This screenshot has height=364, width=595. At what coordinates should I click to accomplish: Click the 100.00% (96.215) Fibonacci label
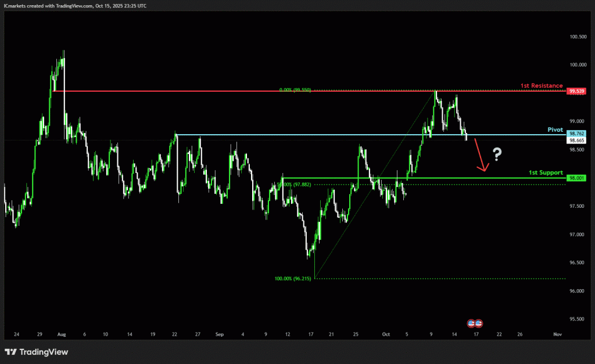pos(293,279)
